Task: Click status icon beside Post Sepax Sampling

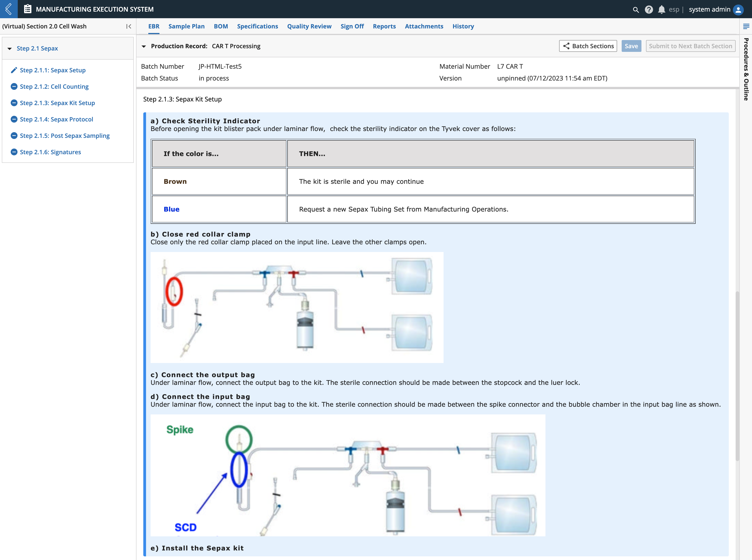Action: click(14, 136)
